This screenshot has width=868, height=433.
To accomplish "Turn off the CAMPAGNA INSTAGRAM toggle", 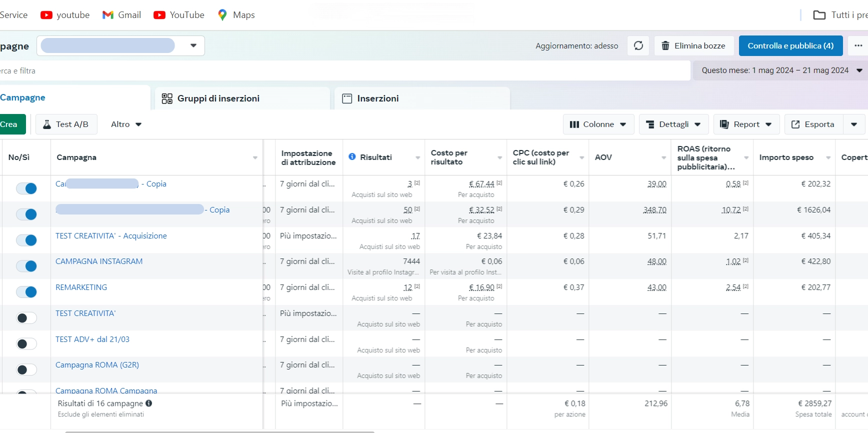I will 26,266.
